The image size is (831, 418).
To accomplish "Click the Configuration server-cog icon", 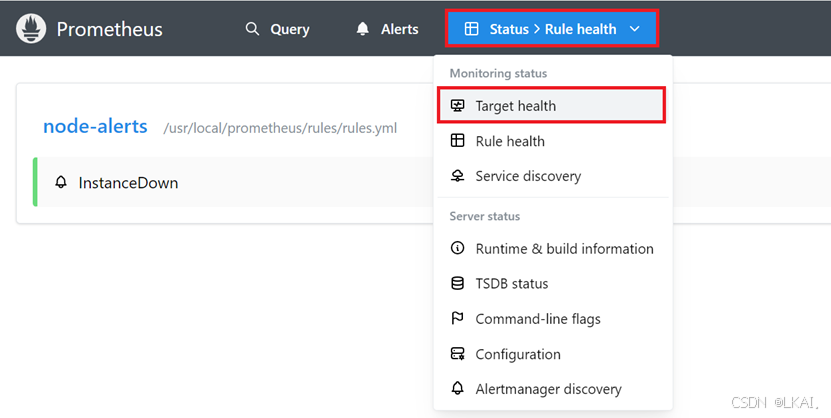I will [x=457, y=354].
